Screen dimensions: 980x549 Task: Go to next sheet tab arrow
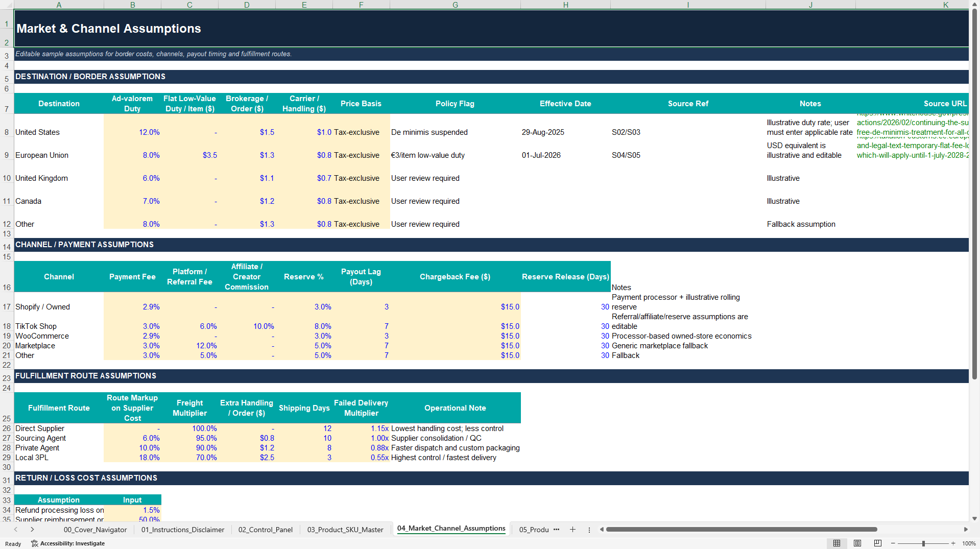32,530
